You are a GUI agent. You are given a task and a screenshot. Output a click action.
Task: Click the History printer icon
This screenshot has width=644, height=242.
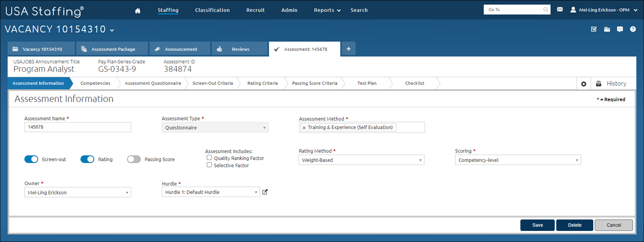(598, 83)
